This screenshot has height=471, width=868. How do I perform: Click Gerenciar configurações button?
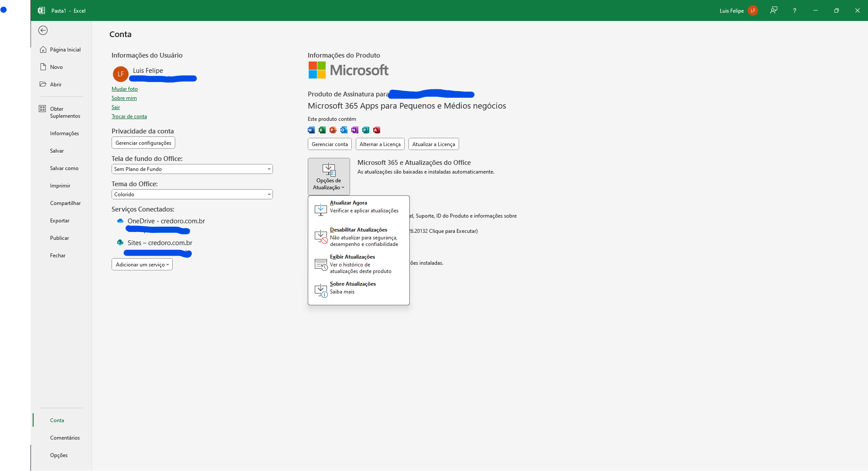pos(143,143)
